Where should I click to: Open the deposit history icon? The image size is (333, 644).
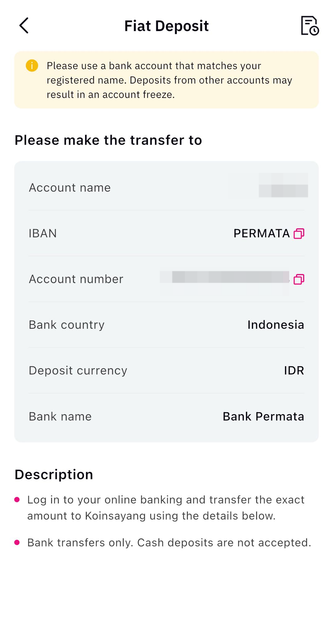(310, 26)
